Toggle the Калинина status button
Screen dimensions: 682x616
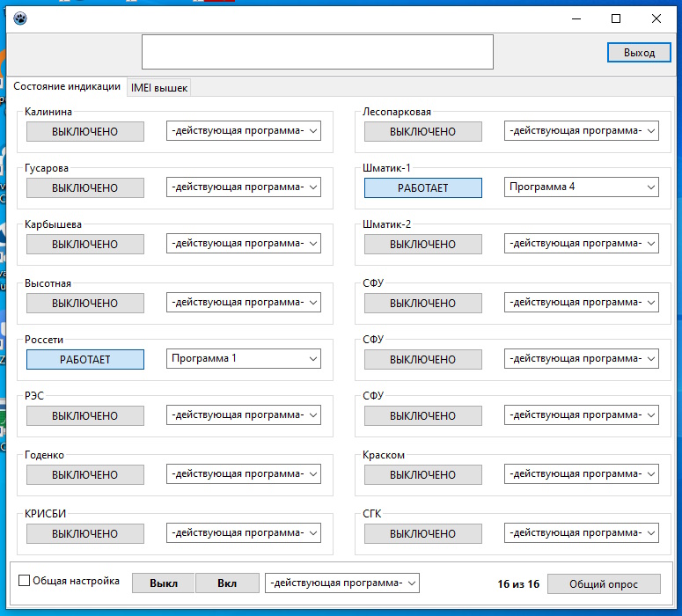point(84,131)
